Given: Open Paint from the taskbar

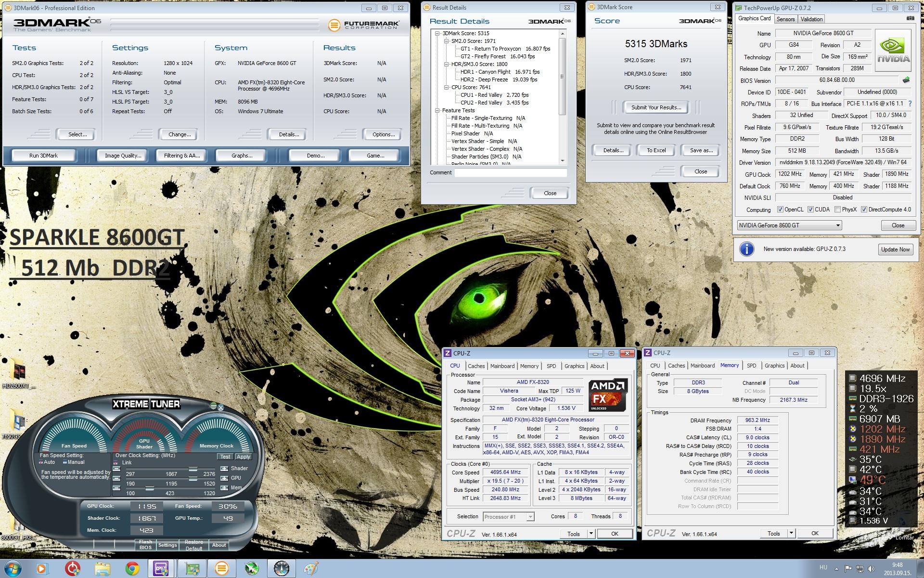Looking at the screenshot, I should [x=311, y=569].
